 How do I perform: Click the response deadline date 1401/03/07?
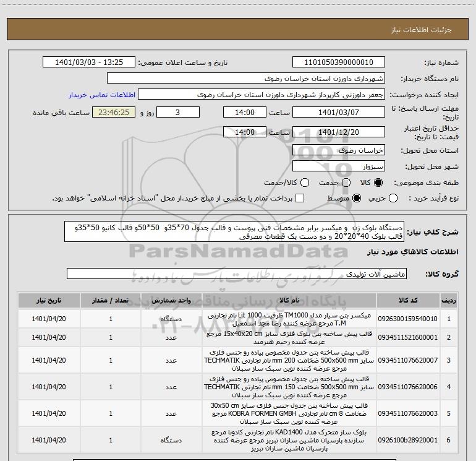(339, 112)
